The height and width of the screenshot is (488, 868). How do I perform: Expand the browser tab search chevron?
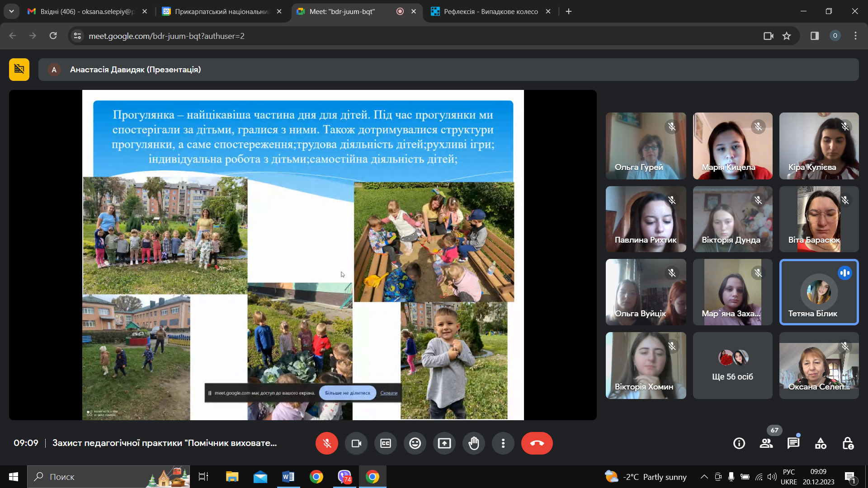[11, 11]
